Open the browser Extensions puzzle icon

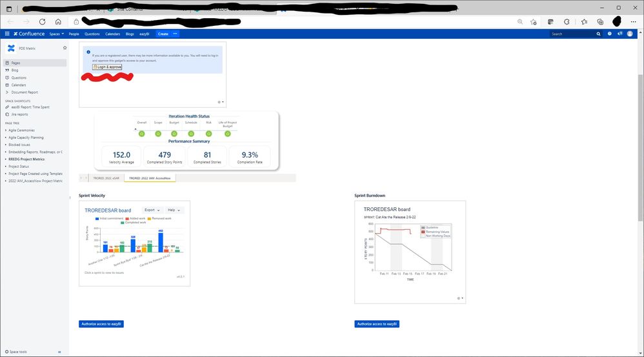click(567, 22)
